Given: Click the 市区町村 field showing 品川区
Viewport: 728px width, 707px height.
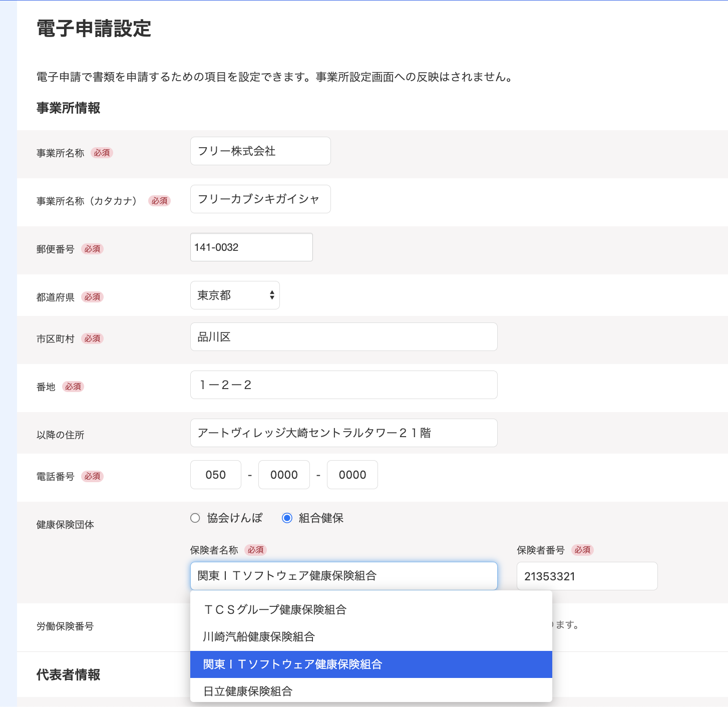Looking at the screenshot, I should tap(343, 336).
